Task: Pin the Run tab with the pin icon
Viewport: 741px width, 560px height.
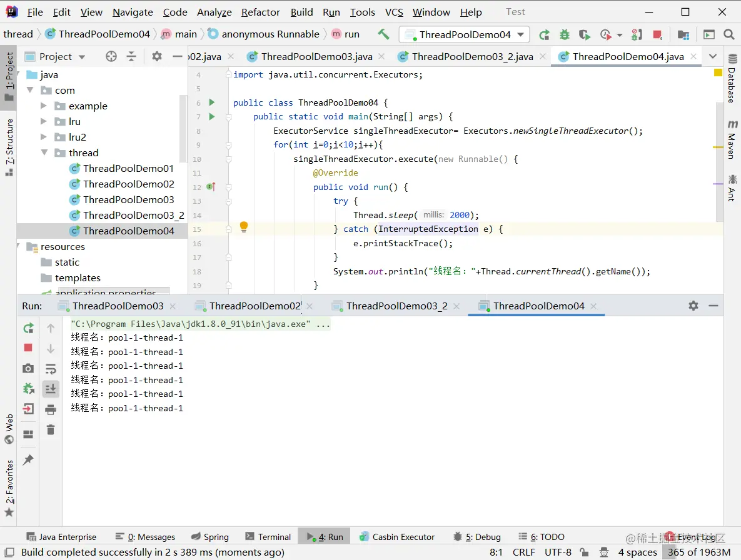Action: [x=28, y=459]
